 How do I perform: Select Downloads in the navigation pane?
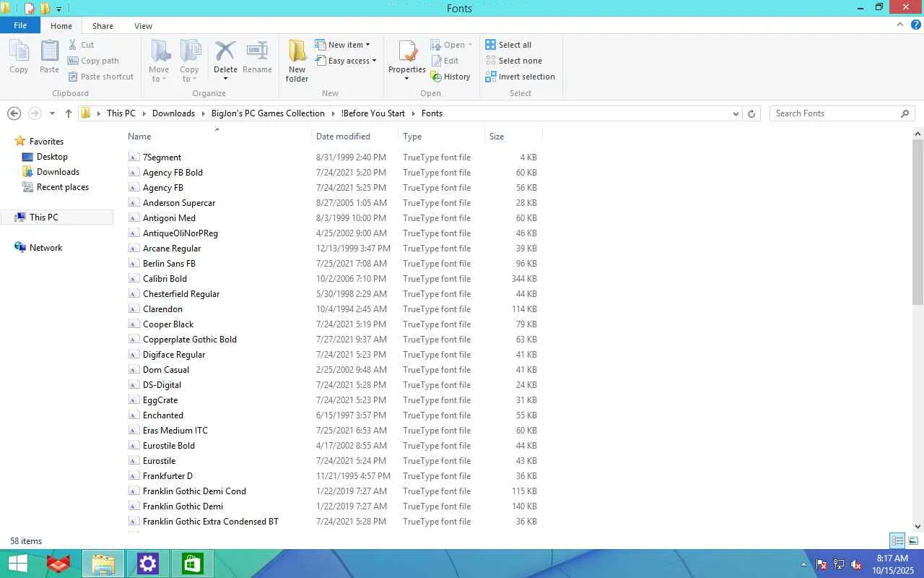click(x=58, y=172)
